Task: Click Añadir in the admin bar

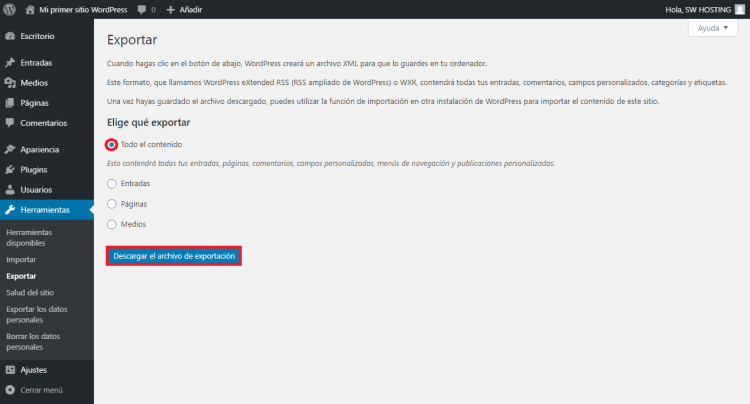Action: pyautogui.click(x=191, y=10)
